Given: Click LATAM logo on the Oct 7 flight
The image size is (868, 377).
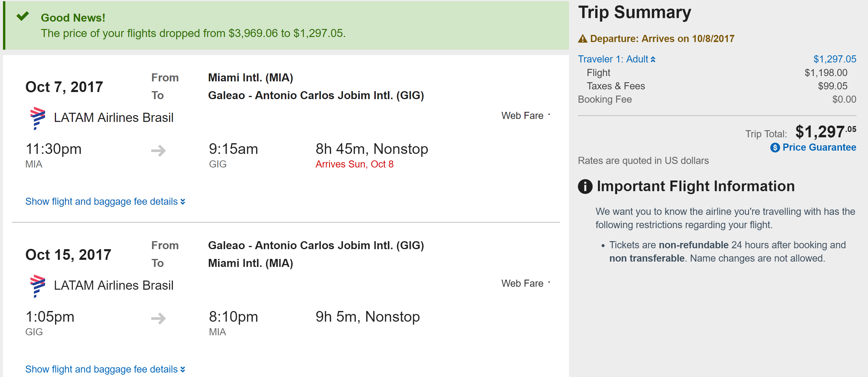Looking at the screenshot, I should pyautogui.click(x=37, y=118).
